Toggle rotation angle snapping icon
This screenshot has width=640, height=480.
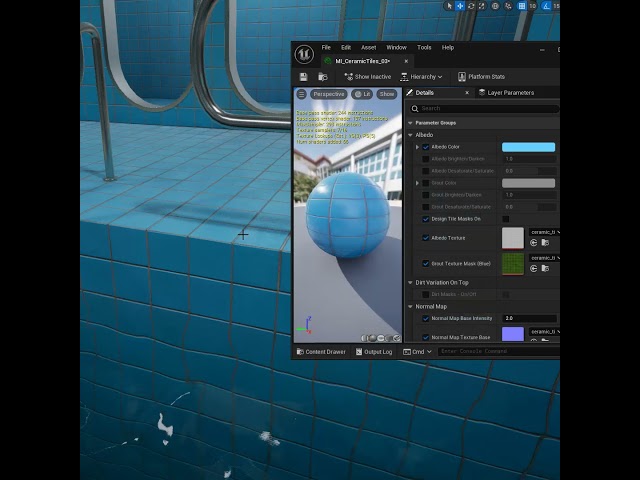546,6
